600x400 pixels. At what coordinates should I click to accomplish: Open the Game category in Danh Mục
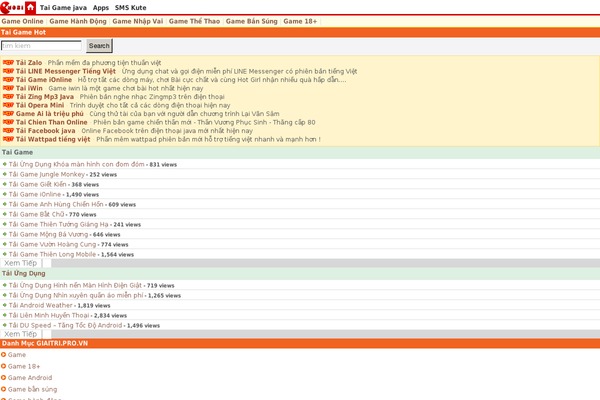tap(17, 355)
